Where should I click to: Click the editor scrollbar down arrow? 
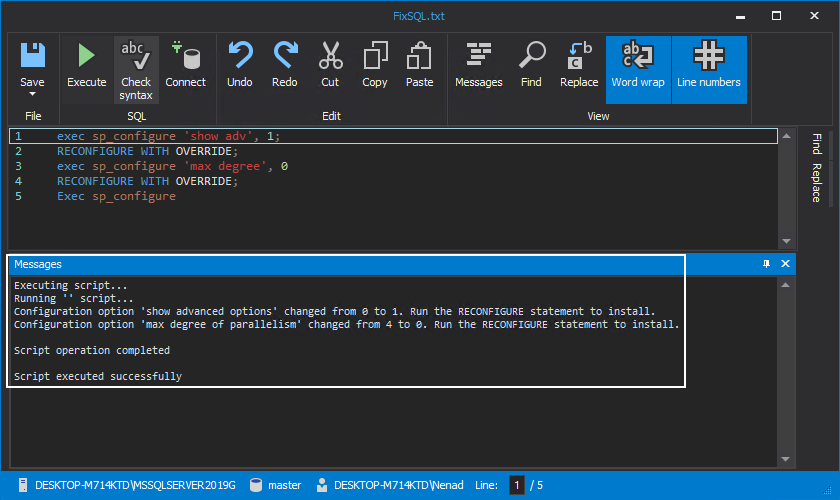click(786, 241)
